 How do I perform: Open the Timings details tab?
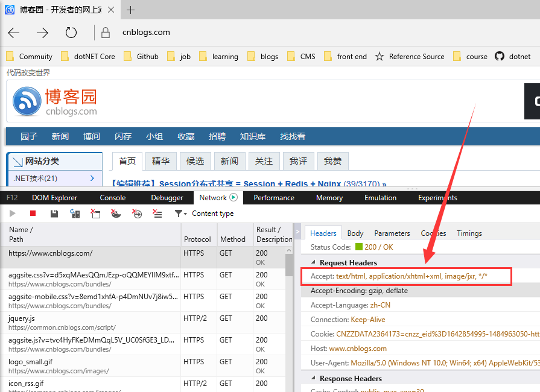469,233
